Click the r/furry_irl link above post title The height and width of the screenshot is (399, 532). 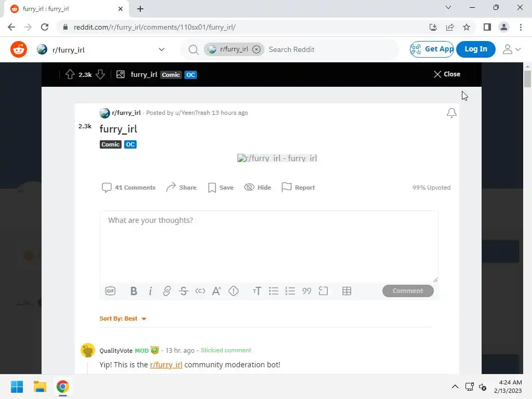click(x=126, y=113)
